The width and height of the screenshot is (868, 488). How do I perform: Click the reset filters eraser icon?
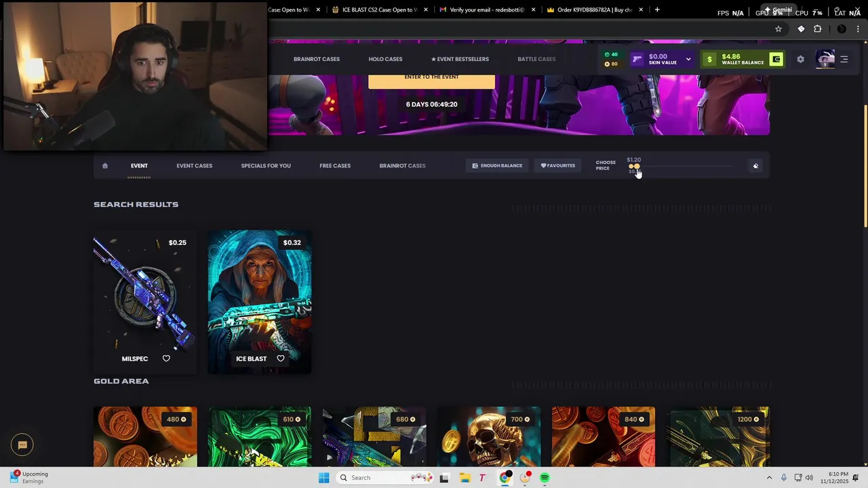click(x=755, y=165)
